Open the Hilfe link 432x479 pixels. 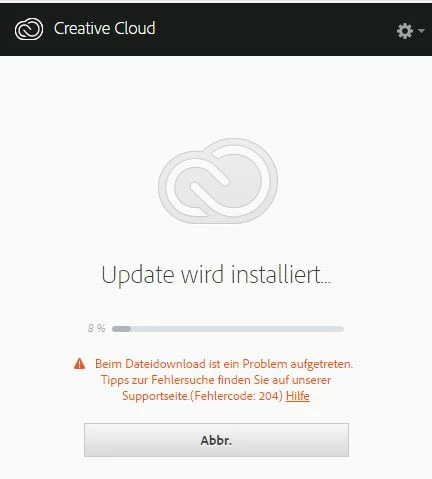point(298,396)
